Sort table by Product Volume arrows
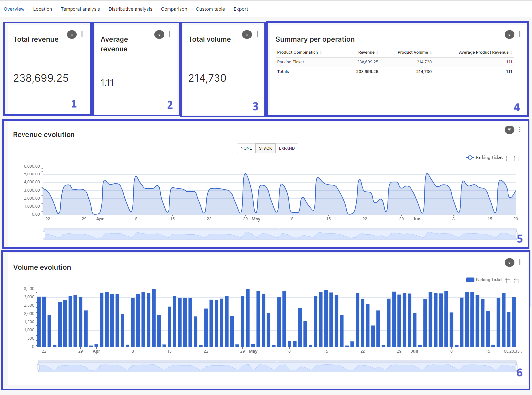The width and height of the screenshot is (532, 395). point(431,53)
